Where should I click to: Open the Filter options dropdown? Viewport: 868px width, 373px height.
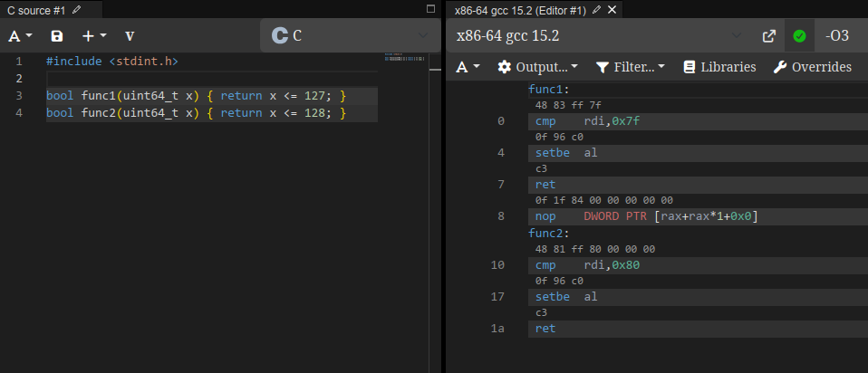(630, 67)
